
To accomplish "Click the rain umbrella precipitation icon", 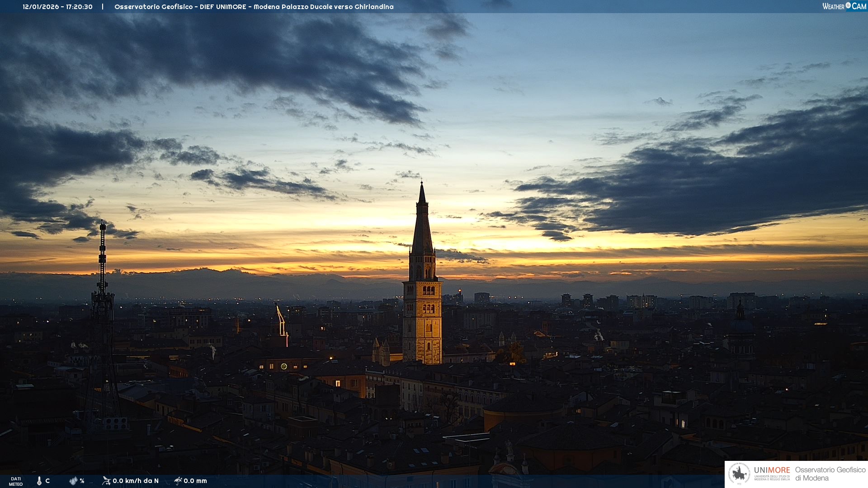I will point(178,481).
